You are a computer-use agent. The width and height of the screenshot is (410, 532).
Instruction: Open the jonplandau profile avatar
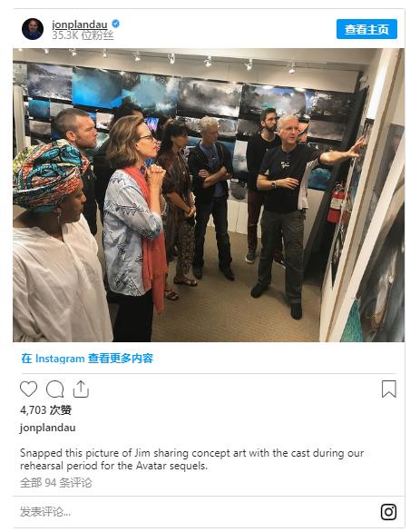(x=33, y=29)
